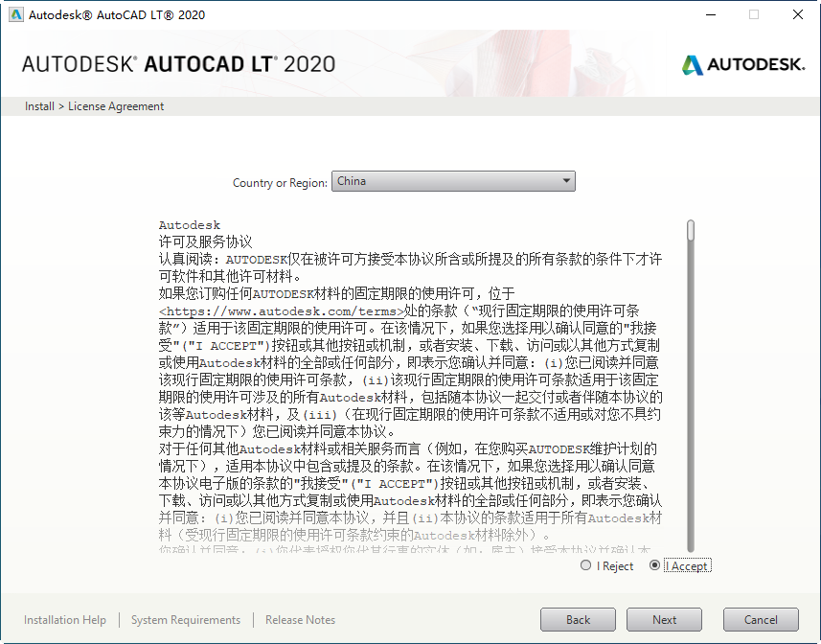This screenshot has width=821, height=644.
Task: Cancel the installation
Action: (761, 620)
